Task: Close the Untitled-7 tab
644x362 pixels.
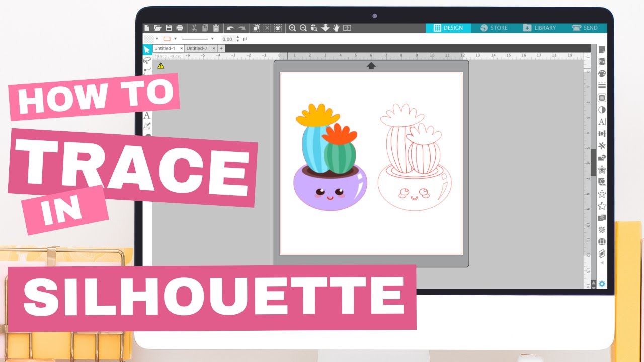Action: pos(214,48)
